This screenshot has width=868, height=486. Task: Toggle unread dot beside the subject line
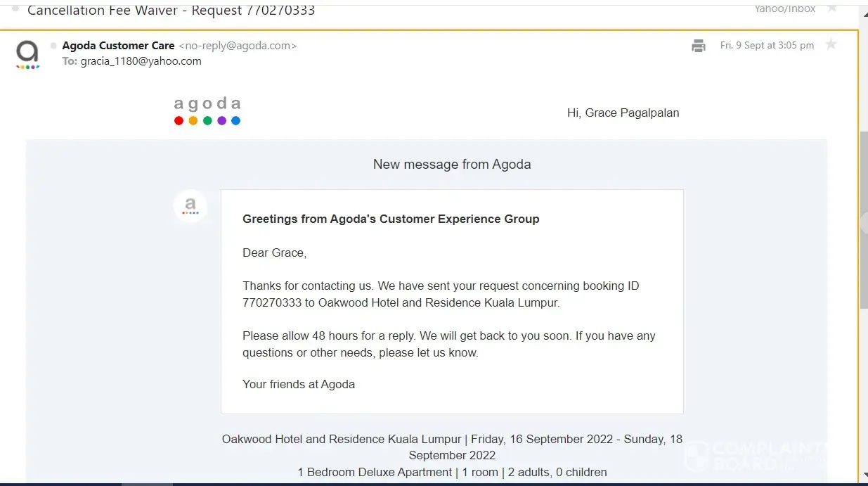(x=15, y=9)
